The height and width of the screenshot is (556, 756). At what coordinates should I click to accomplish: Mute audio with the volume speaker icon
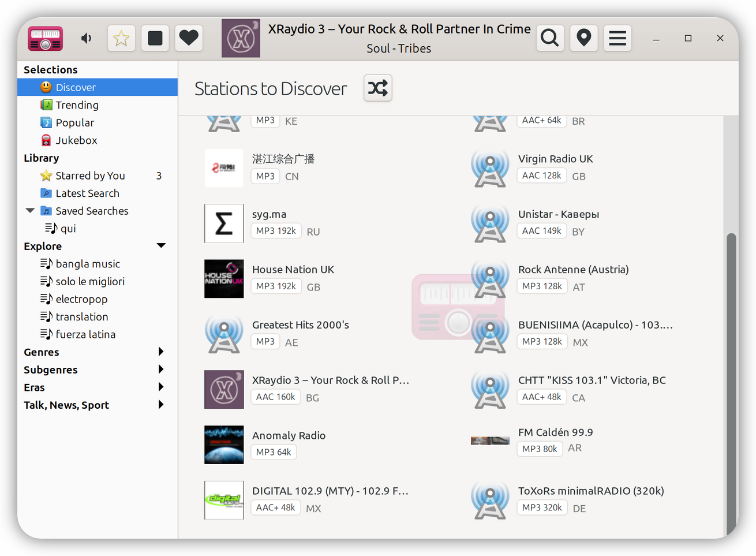tap(86, 38)
